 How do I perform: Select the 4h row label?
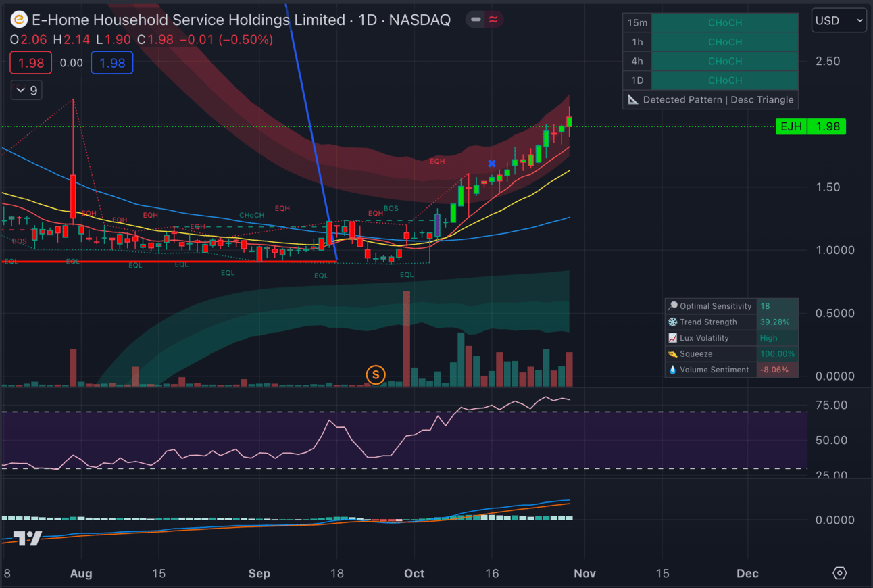point(637,61)
